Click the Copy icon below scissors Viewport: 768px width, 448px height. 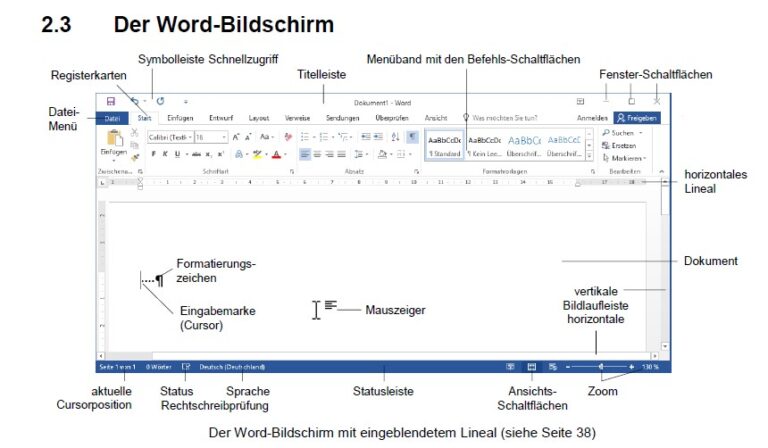pos(135,144)
